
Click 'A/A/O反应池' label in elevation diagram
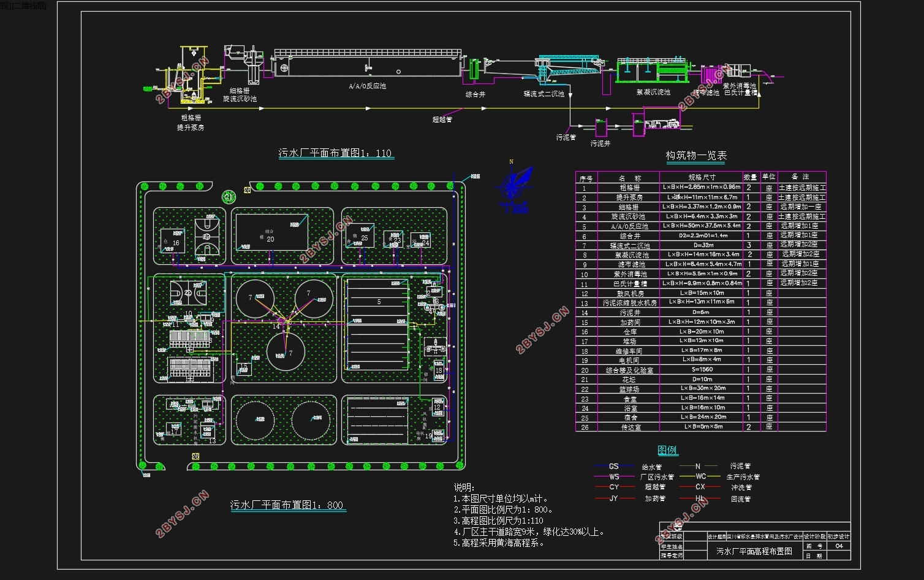(x=368, y=86)
